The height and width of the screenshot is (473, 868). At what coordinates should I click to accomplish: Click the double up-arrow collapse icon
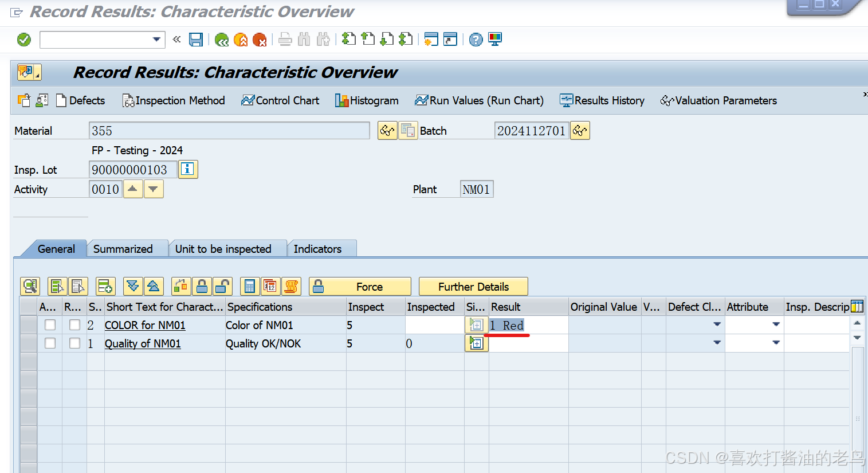pyautogui.click(x=154, y=286)
